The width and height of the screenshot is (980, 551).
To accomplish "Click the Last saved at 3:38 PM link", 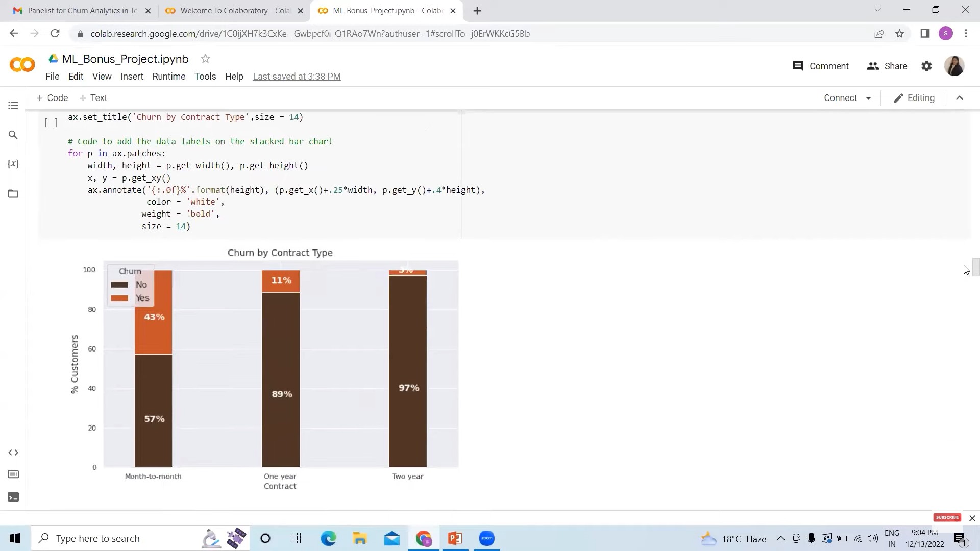I will point(297,76).
